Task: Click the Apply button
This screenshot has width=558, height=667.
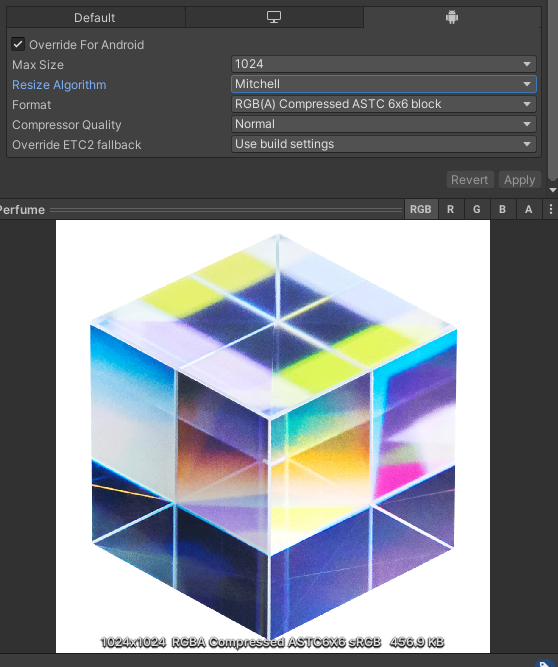Action: 520,180
